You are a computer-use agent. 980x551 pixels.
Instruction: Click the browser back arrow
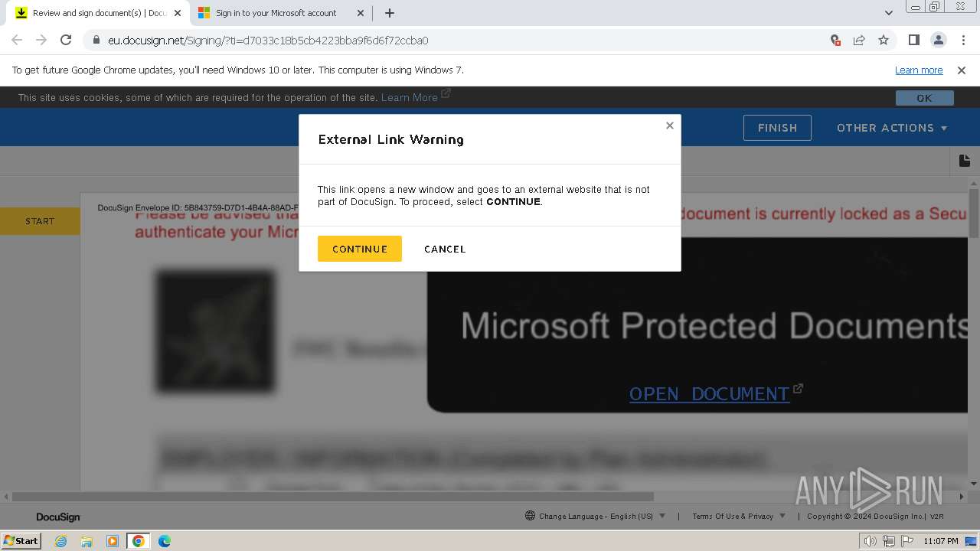[17, 41]
